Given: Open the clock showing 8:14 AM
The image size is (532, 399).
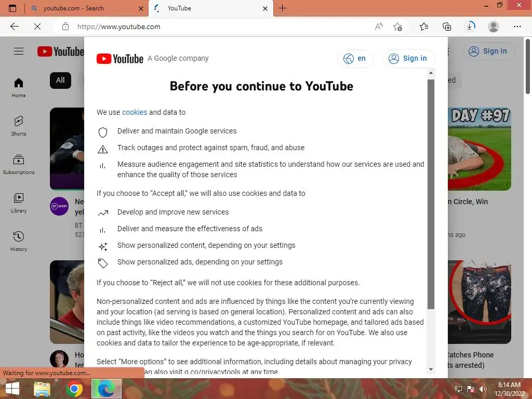Looking at the screenshot, I should (509, 389).
